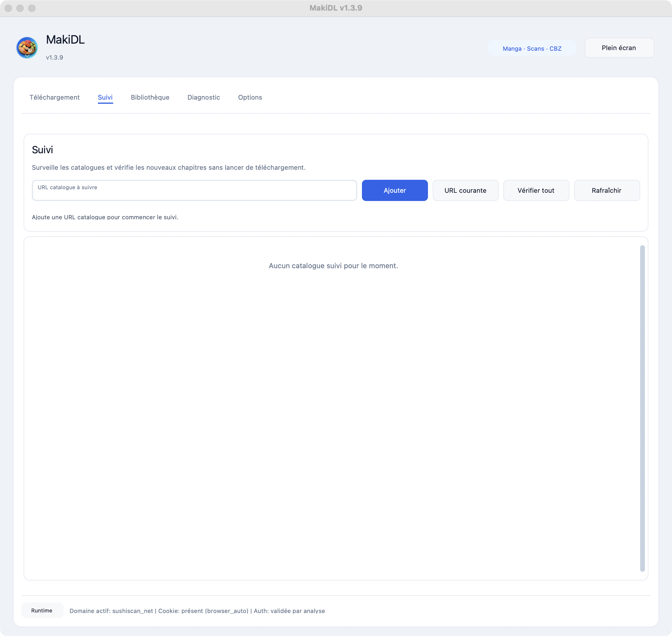
Task: Click the Plein écran button
Action: 619,48
